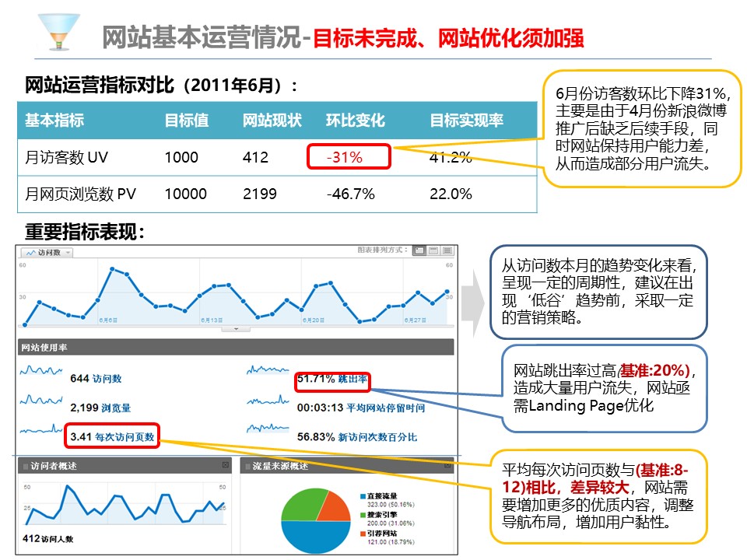
Task: Click the -31% change cell
Action: [345, 157]
